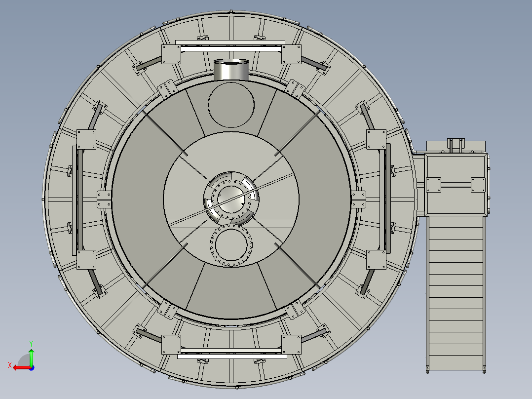Viewport: 532px width, 399px height.
Task: Click the lifting lug atop the box housing
Action: coord(456,145)
